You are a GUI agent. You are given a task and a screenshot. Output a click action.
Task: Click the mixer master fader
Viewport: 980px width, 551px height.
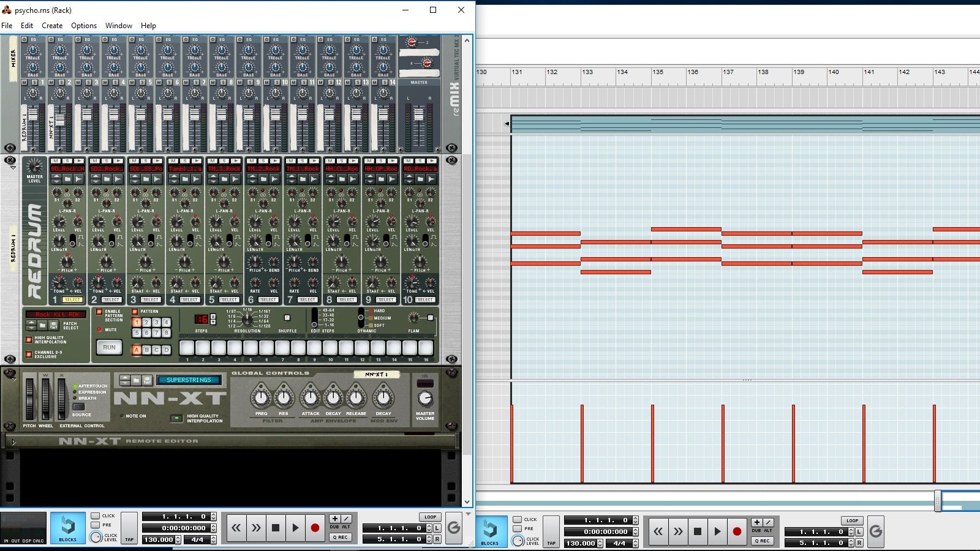tap(419, 114)
